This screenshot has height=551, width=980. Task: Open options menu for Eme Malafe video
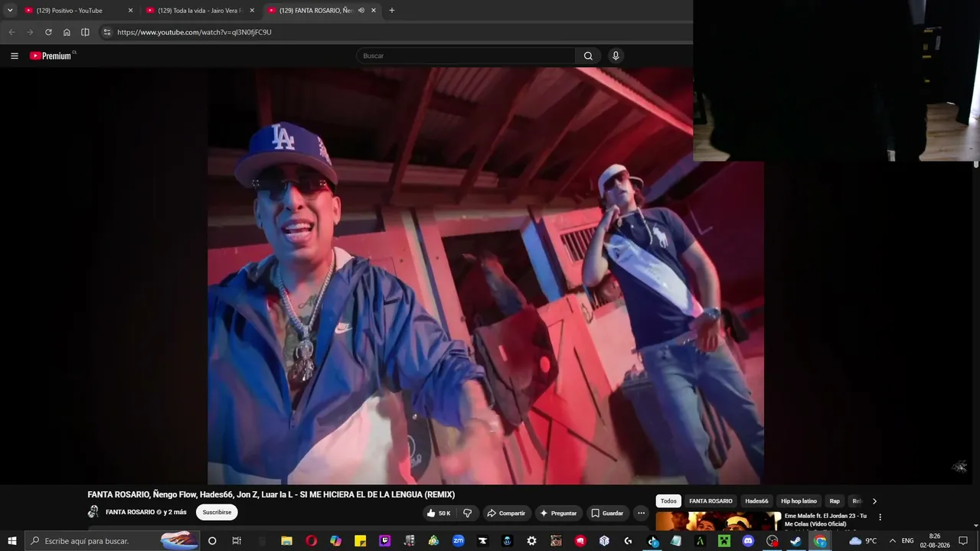[880, 517]
